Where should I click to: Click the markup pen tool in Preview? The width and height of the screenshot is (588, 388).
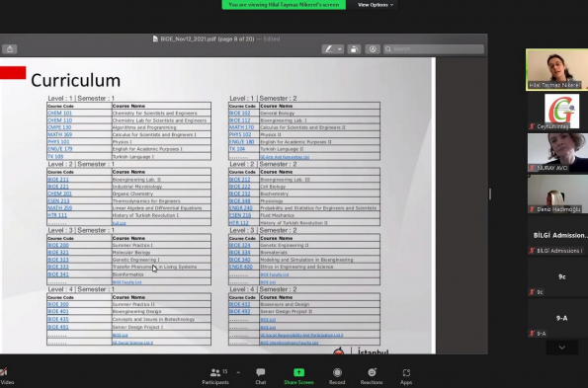pyautogui.click(x=328, y=49)
